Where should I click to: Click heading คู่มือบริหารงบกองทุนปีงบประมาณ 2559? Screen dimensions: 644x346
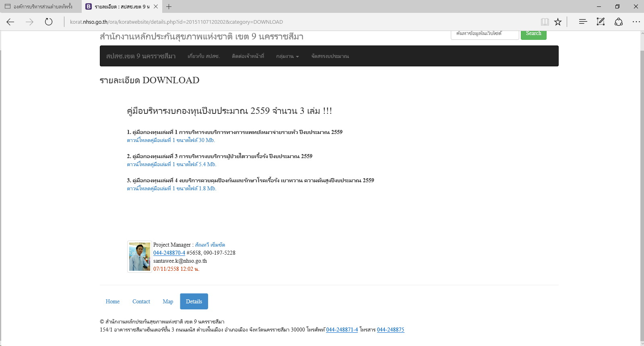pyautogui.click(x=229, y=111)
